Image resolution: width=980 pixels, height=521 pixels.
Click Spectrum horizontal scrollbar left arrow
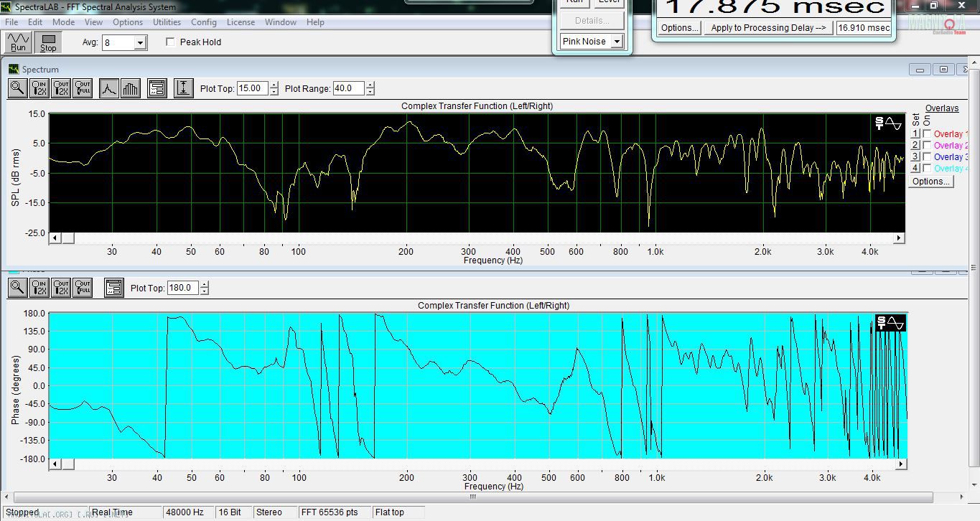tap(55, 238)
